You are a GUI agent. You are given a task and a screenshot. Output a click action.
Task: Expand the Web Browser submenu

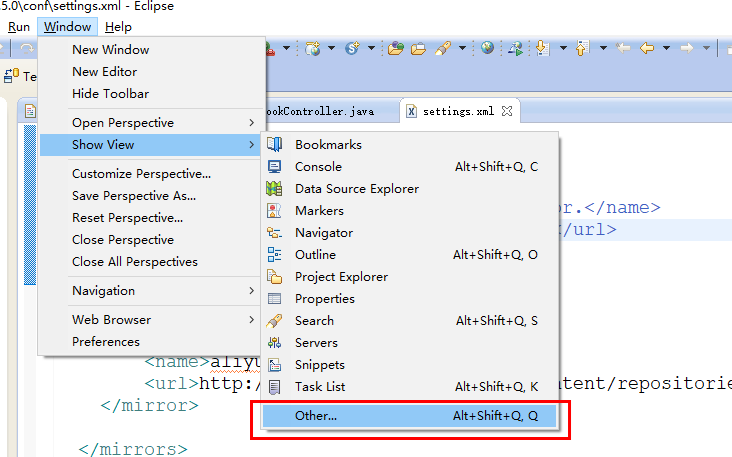pos(152,320)
